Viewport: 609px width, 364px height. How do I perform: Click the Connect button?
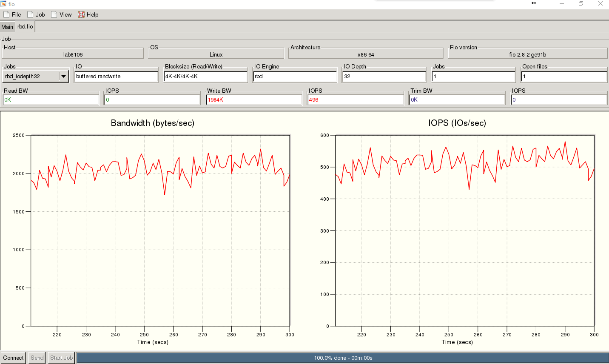pos(13,358)
